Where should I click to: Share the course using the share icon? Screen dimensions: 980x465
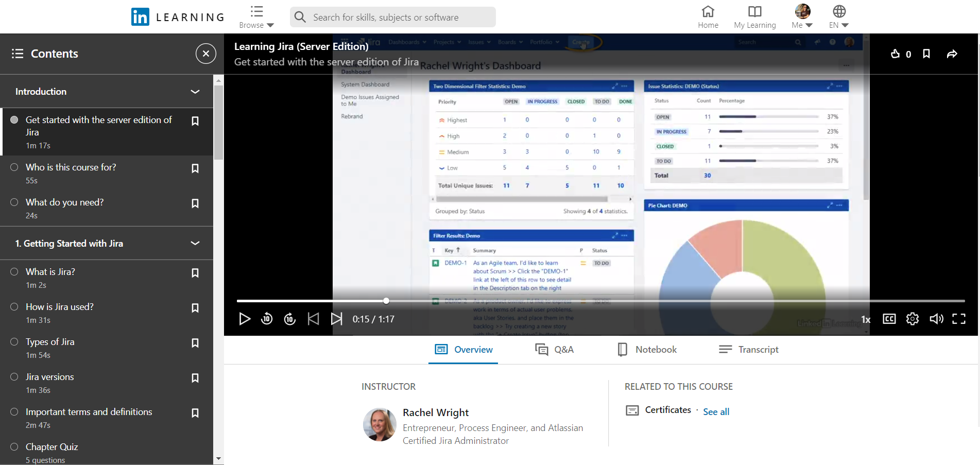[x=952, y=54]
